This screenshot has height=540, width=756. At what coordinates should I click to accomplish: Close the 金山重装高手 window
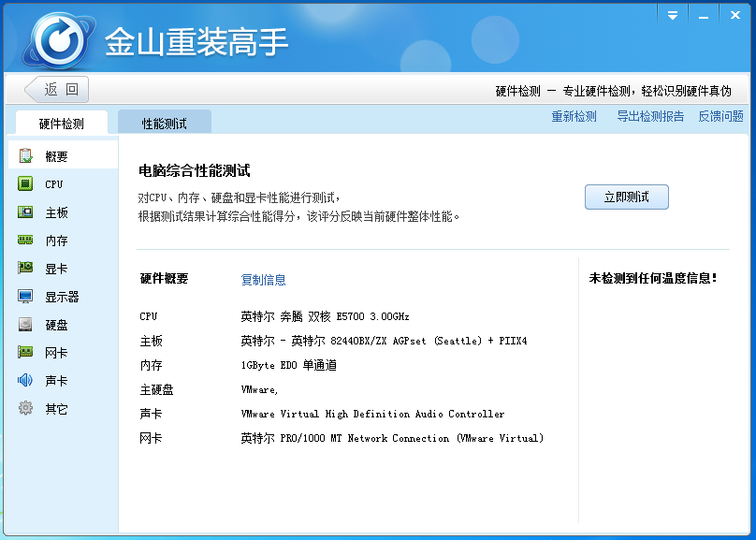[735, 15]
